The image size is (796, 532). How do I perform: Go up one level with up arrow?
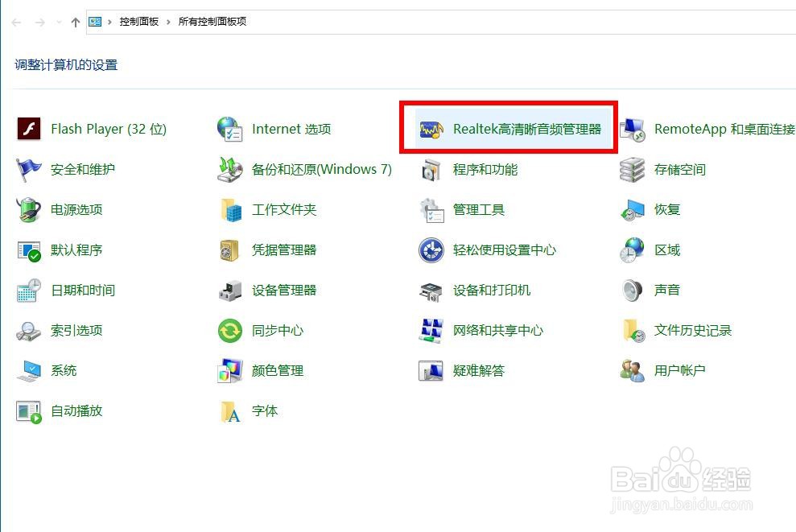pos(76,22)
